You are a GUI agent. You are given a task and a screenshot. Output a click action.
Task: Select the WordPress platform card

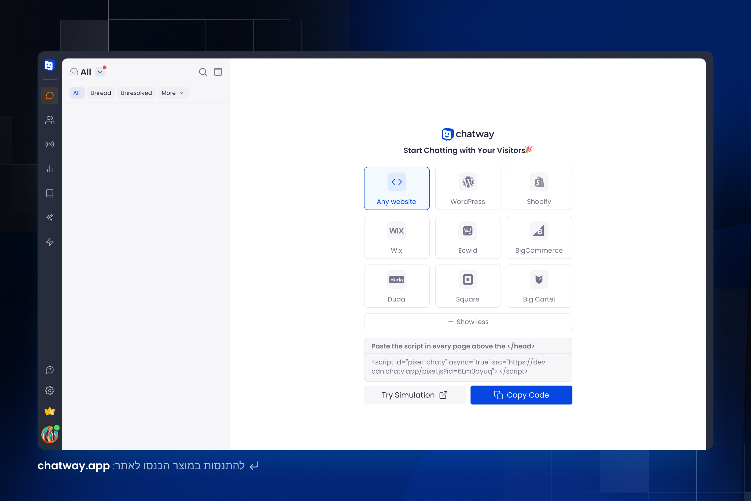click(468, 188)
